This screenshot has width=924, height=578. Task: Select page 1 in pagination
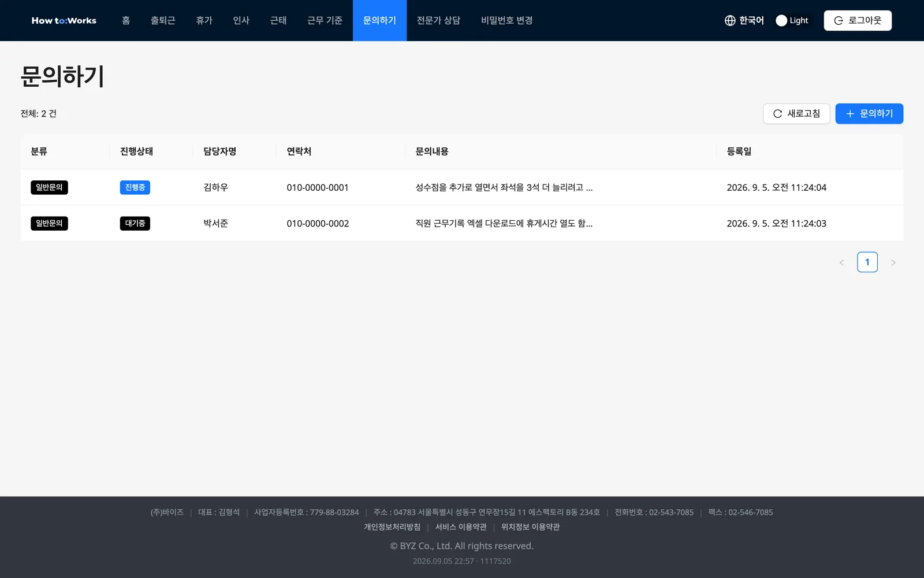[867, 262]
